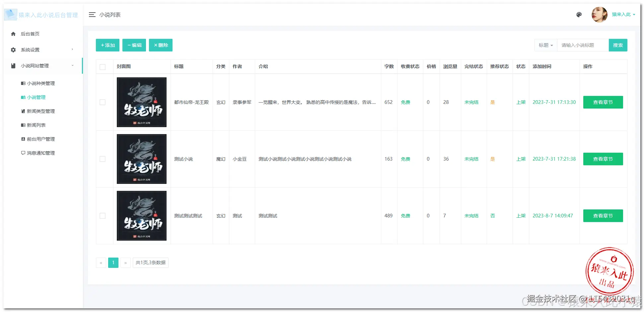Click the view count 36

click(x=446, y=159)
